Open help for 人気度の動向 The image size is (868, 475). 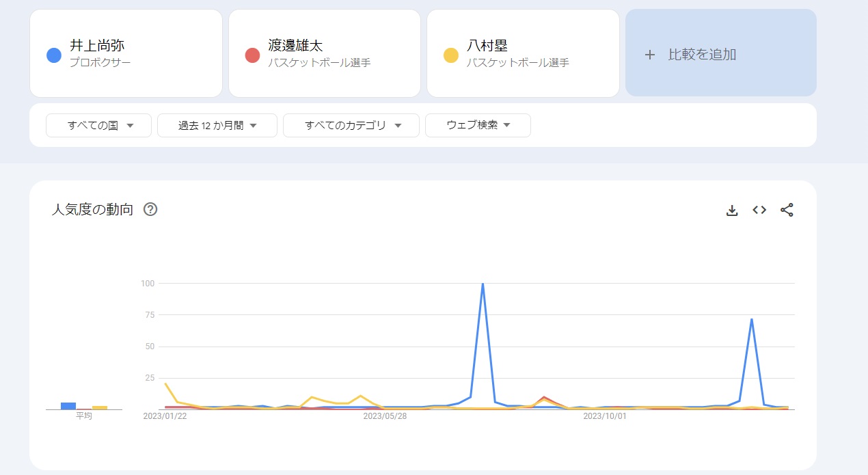point(150,209)
